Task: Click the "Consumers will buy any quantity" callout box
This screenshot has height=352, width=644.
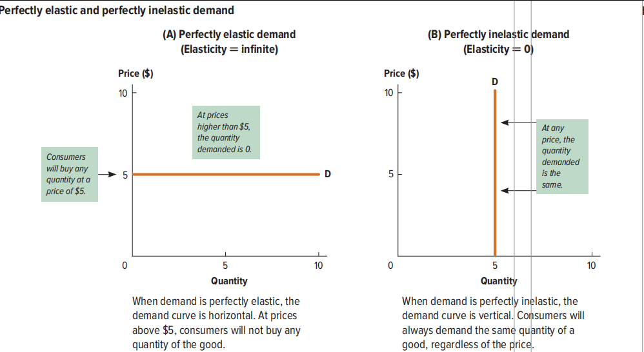Action: click(x=69, y=174)
